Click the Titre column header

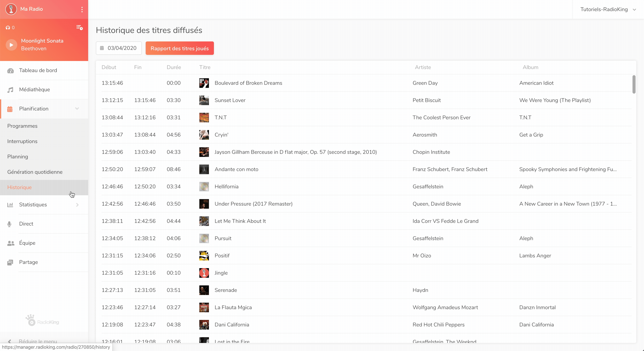point(205,67)
